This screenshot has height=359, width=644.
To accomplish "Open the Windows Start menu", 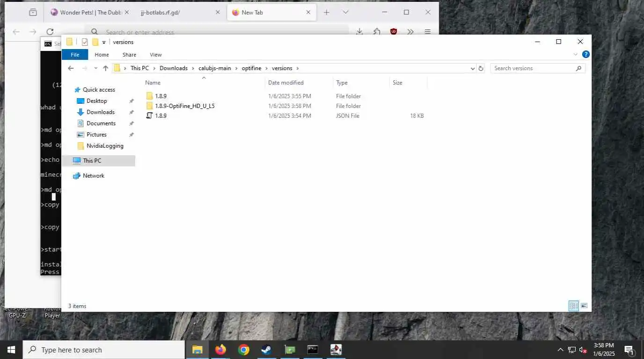I will point(11,350).
